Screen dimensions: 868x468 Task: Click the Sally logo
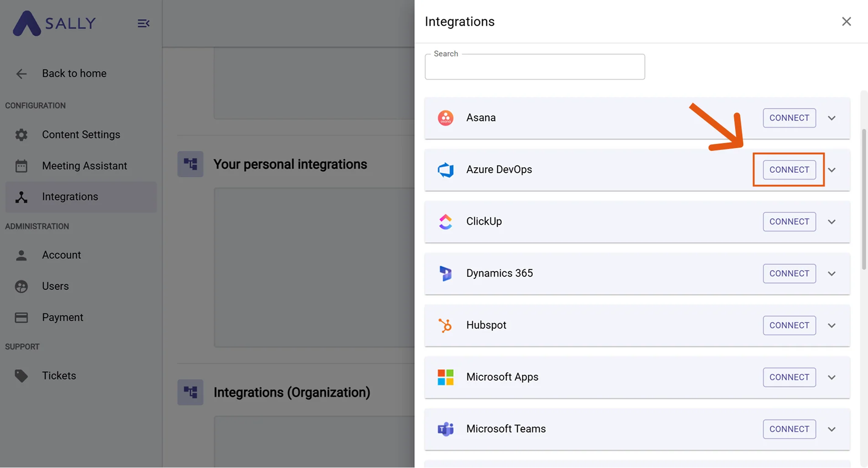point(54,23)
